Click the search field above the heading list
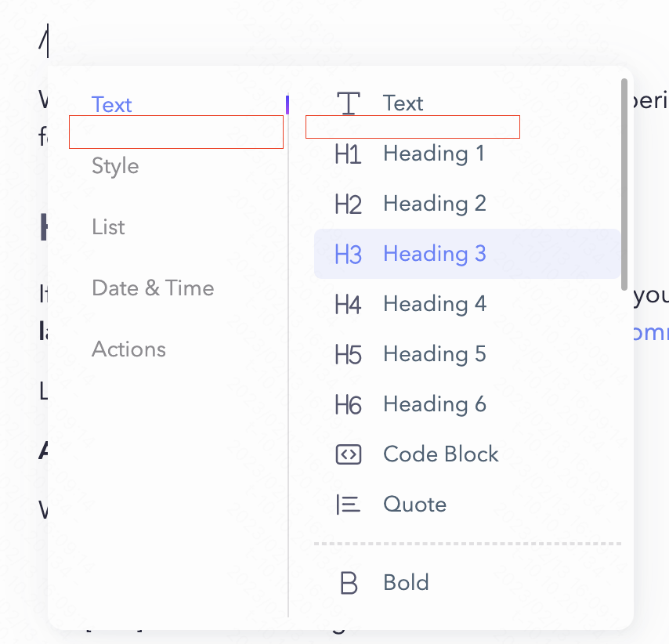669x644 pixels. [x=413, y=126]
